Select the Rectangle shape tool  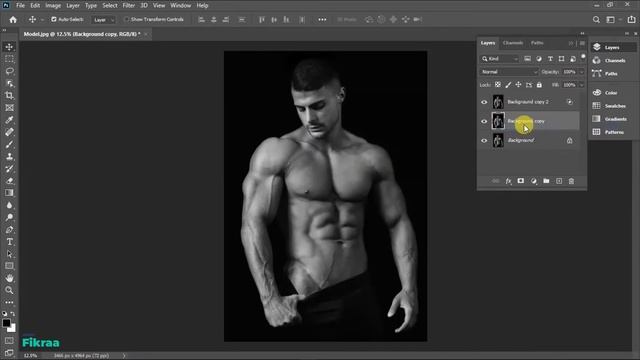coord(9,266)
